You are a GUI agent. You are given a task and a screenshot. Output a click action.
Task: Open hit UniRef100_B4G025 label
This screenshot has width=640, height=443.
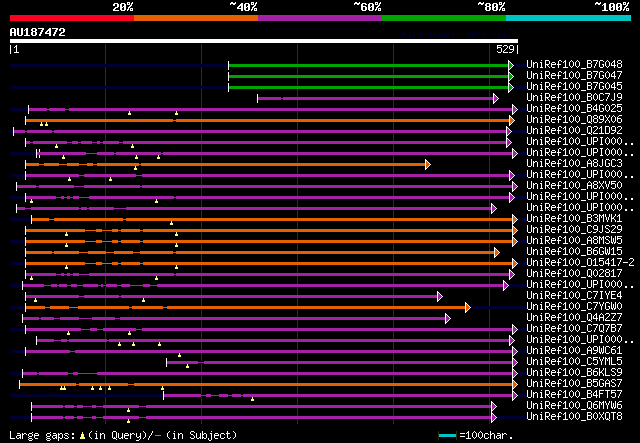574,108
